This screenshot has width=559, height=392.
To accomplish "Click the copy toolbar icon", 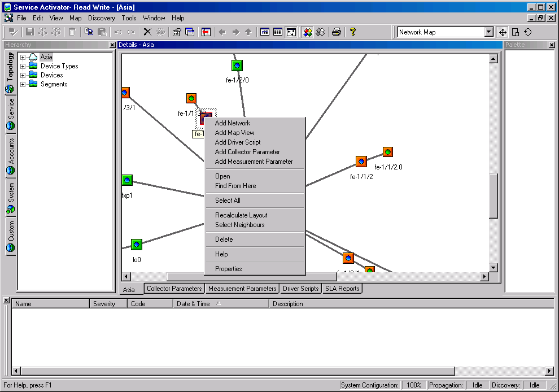I will click(x=89, y=32).
